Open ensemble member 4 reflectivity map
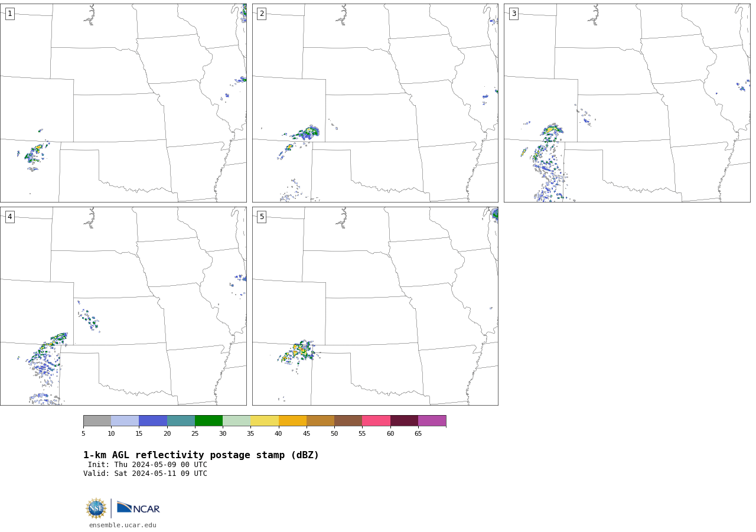The image size is (756, 532). click(123, 306)
